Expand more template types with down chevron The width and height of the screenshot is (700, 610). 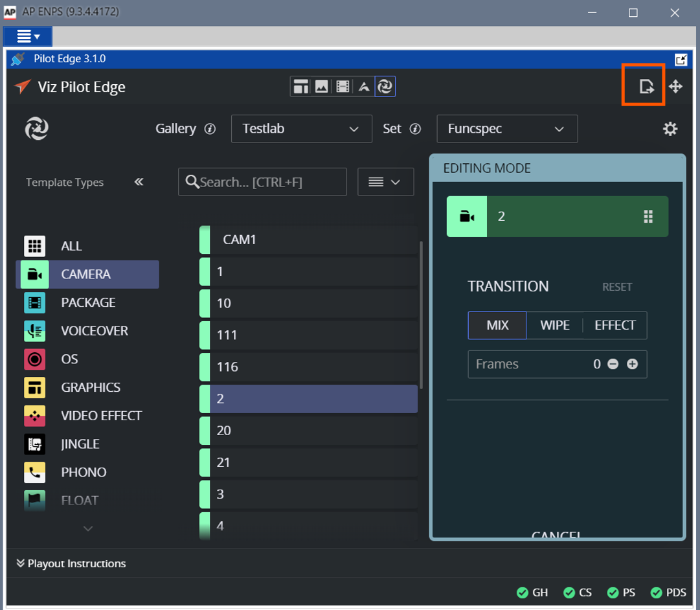(88, 528)
